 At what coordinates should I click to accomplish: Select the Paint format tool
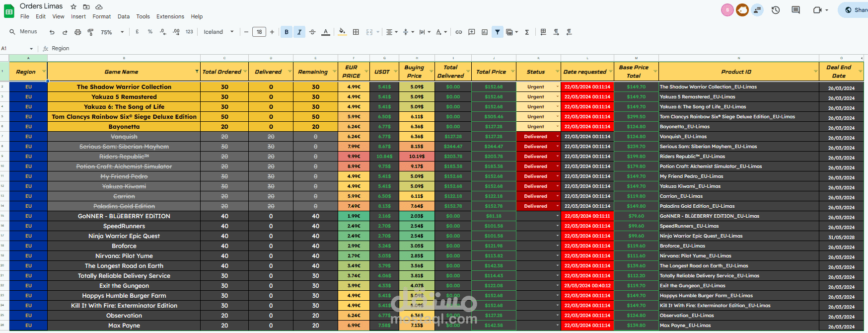point(90,32)
